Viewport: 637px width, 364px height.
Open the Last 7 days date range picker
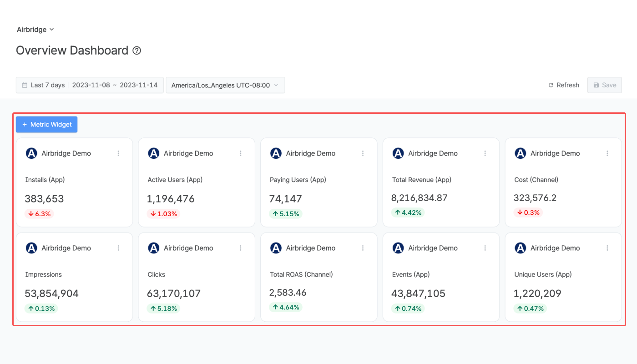[90, 85]
